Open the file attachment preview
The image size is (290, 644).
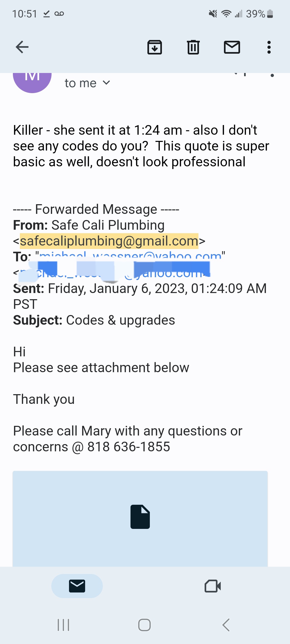[140, 518]
